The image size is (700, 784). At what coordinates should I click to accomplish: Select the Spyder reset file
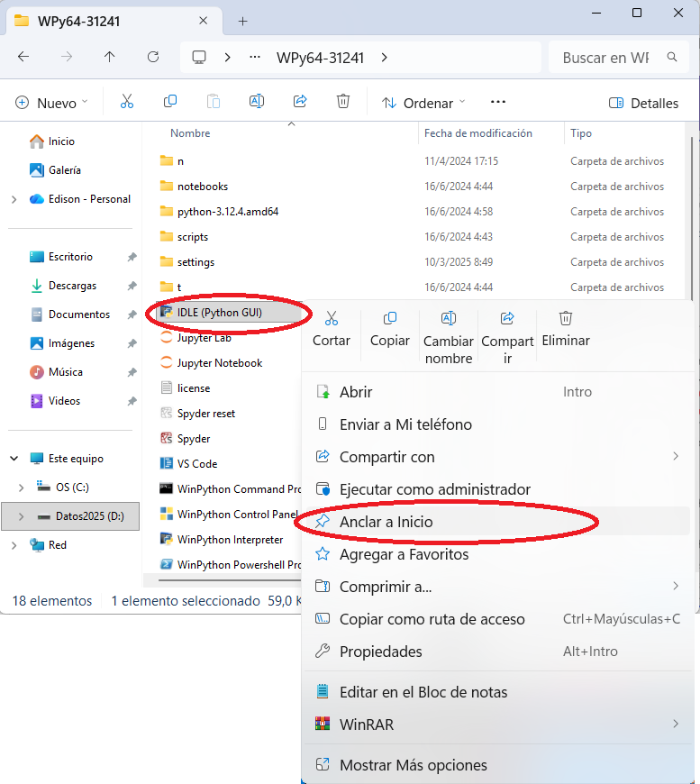pyautogui.click(x=197, y=414)
